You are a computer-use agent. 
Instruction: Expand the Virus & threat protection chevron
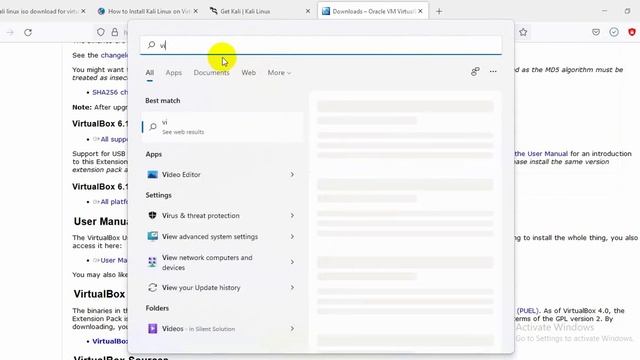pyautogui.click(x=292, y=216)
